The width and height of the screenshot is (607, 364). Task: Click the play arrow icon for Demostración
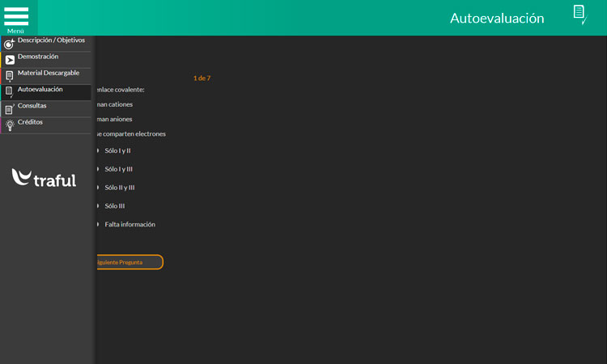(9, 60)
